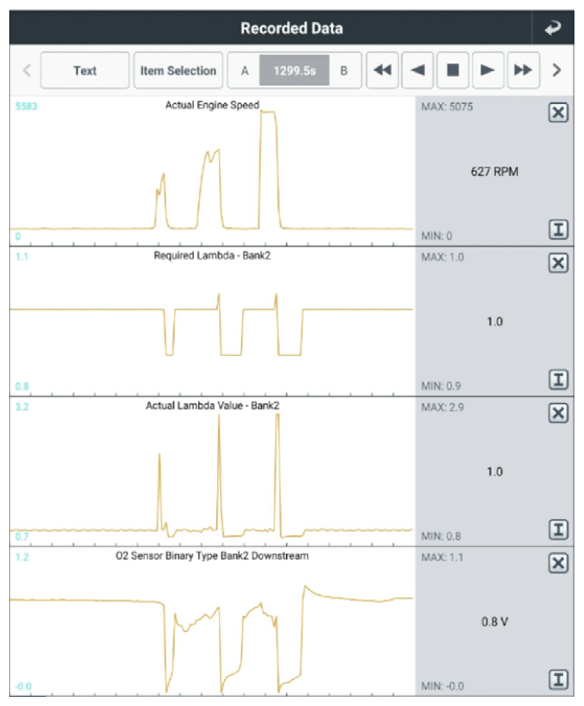Remove the Required Lambda - Bank2 graph
Image resolution: width=584 pixels, height=706 pixels.
tap(558, 263)
